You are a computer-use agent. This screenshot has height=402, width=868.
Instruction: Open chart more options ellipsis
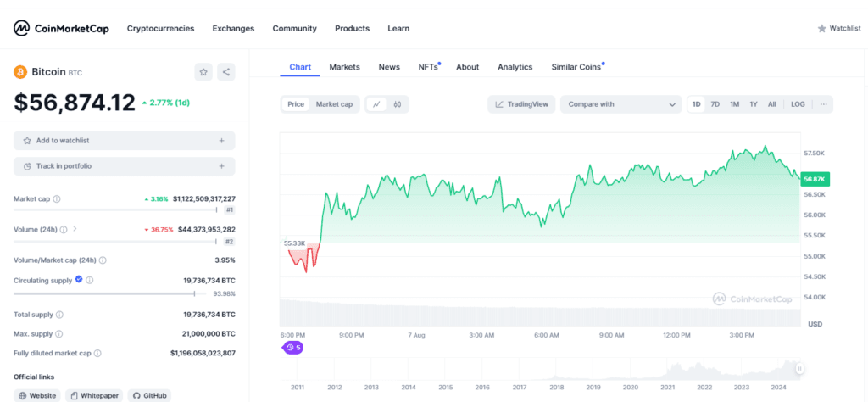click(824, 104)
